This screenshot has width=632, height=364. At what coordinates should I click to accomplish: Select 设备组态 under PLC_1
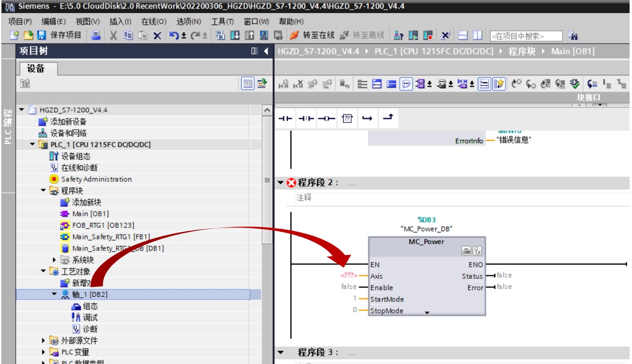pos(70,156)
